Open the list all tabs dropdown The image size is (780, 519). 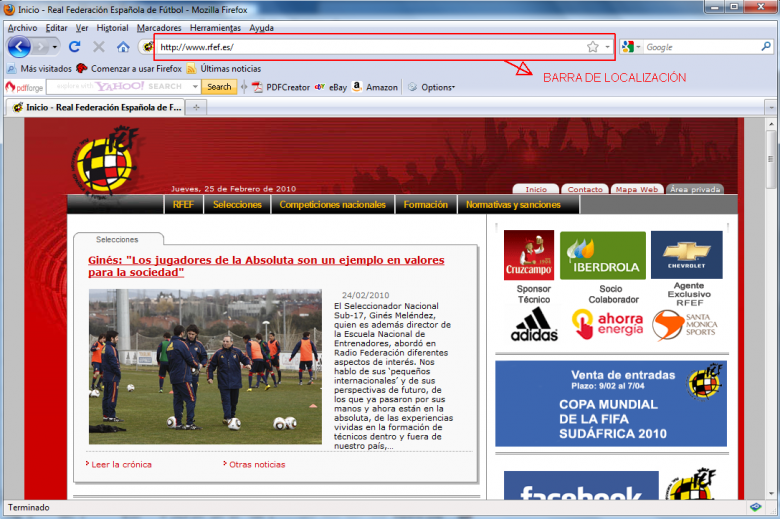tap(771, 107)
